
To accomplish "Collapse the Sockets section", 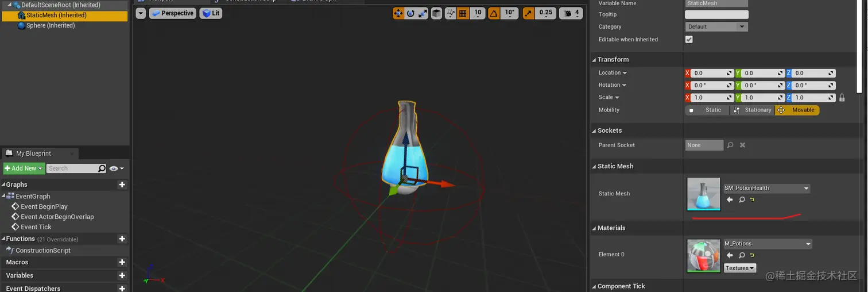I will [594, 130].
